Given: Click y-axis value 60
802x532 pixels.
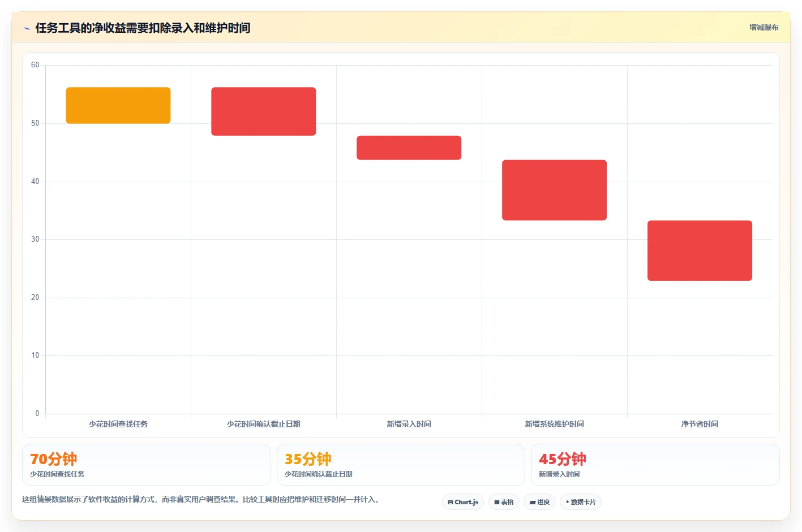Looking at the screenshot, I should pyautogui.click(x=35, y=65).
